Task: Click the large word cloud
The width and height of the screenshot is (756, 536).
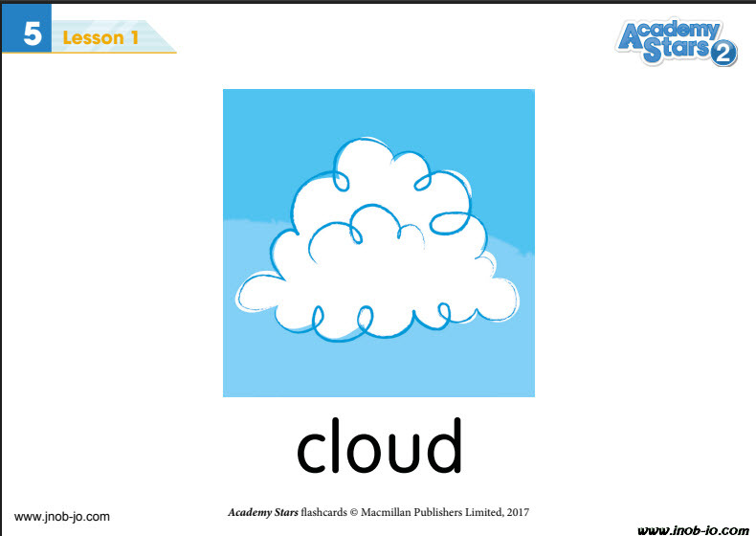Action: tap(379, 447)
